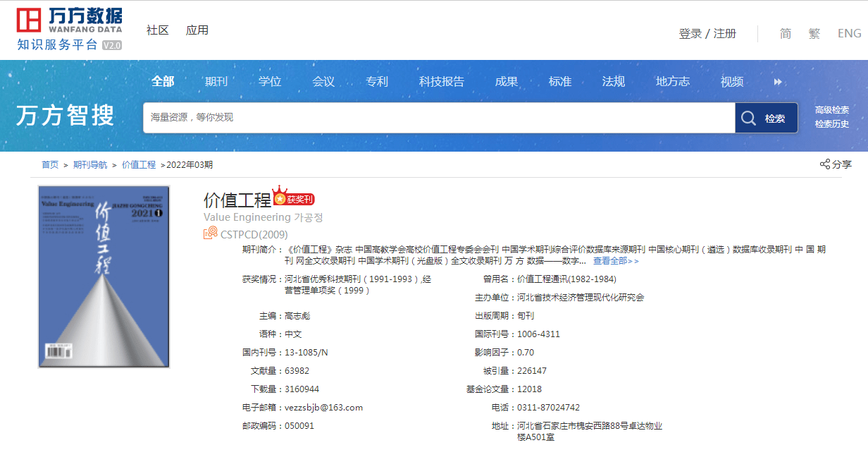Open 检索历史 search history
This screenshot has height=450, width=868.
[x=832, y=124]
